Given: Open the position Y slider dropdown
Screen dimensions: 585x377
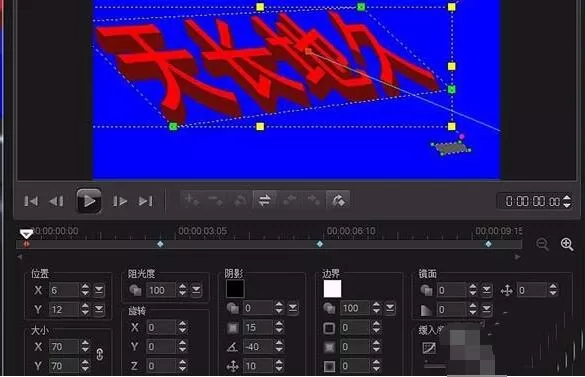Looking at the screenshot, I should point(99,309).
